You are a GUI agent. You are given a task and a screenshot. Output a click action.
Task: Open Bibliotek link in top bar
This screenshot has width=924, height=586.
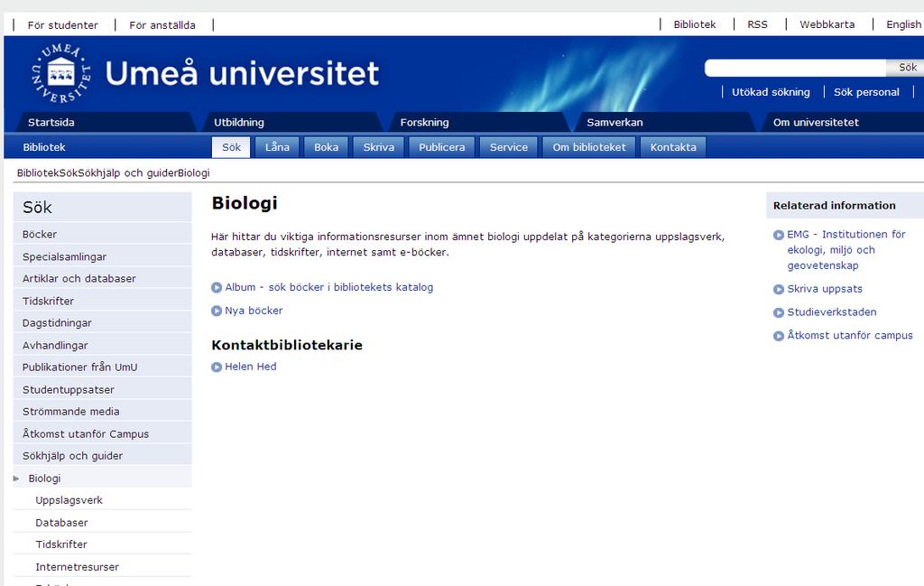click(x=695, y=24)
